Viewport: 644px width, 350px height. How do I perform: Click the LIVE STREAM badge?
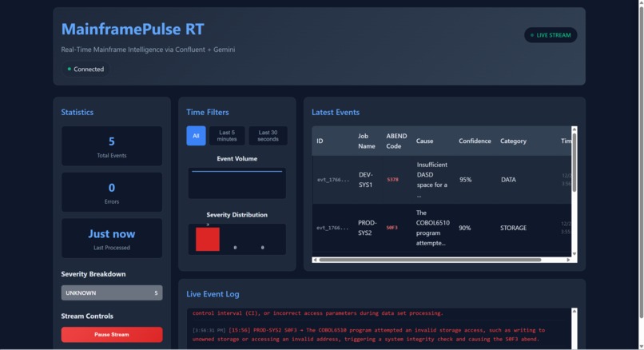[x=551, y=35]
